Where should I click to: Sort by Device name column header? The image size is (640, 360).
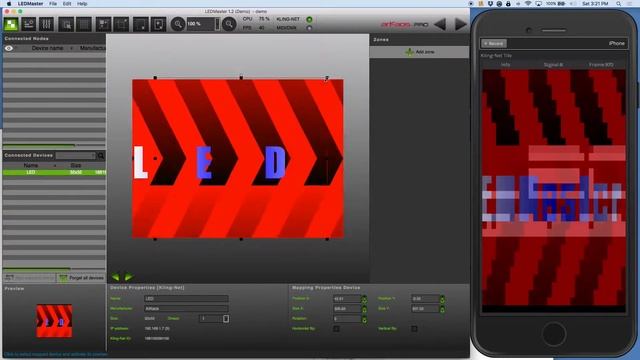(x=47, y=48)
